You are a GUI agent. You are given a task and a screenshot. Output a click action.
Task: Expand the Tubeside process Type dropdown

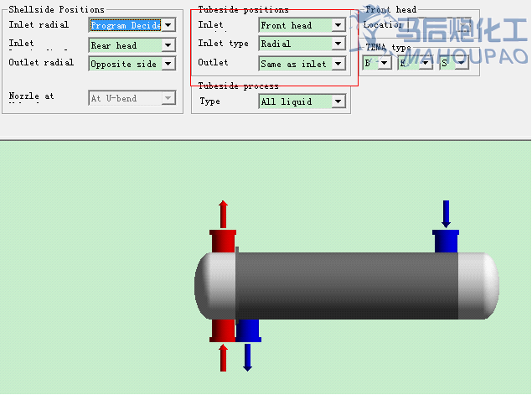click(338, 101)
